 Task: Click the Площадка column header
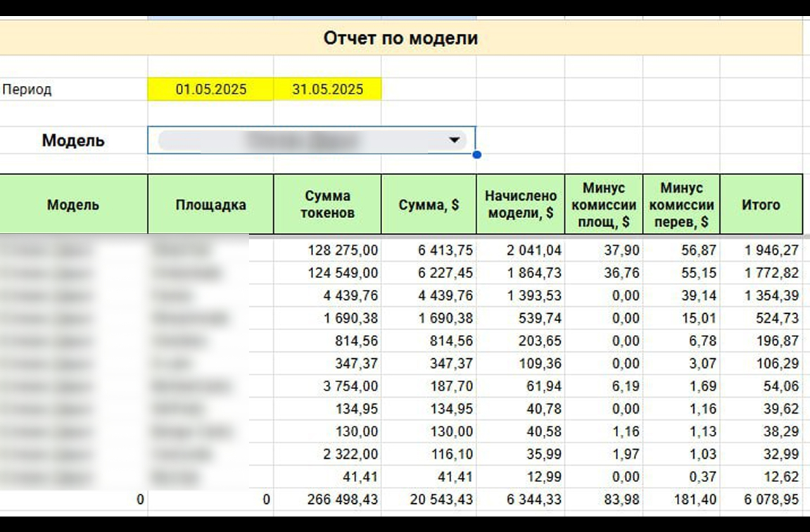pos(210,205)
